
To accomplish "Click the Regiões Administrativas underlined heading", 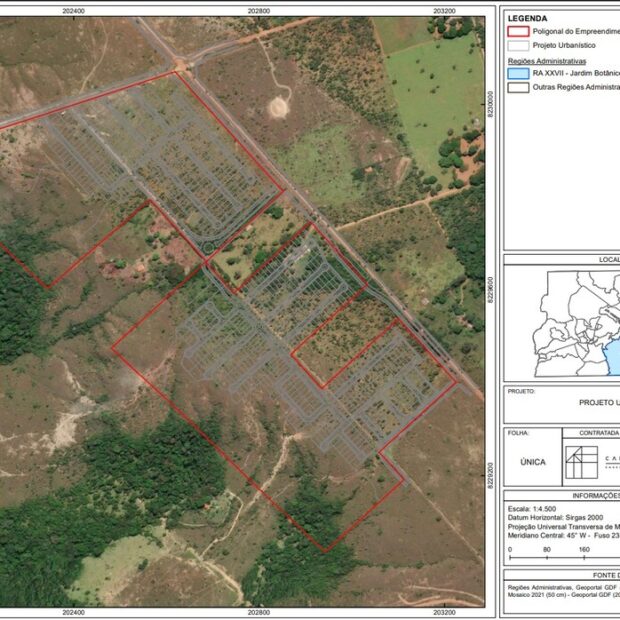I will (546, 61).
